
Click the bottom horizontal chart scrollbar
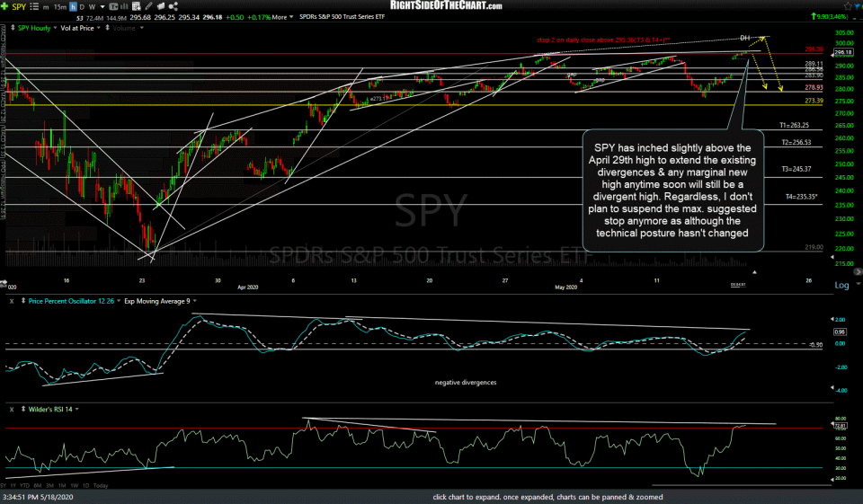[x=741, y=485]
